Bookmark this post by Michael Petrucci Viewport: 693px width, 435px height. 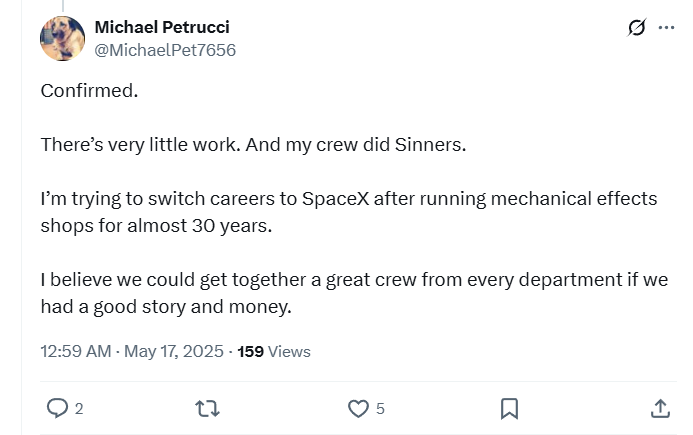click(x=509, y=408)
